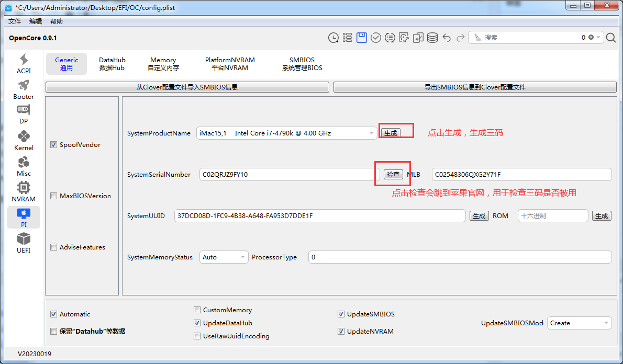Go to the ACPI sidebar section
This screenshot has width=623, height=364.
24,64
